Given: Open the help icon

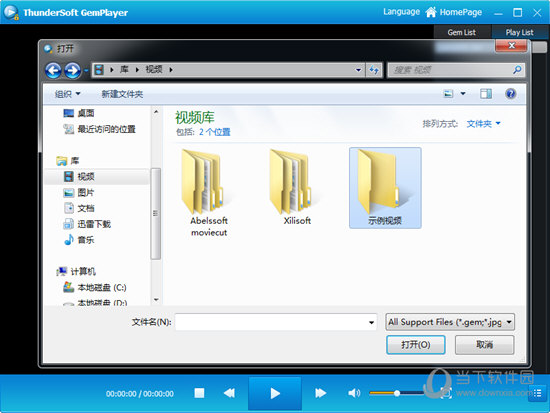Looking at the screenshot, I should point(511,94).
